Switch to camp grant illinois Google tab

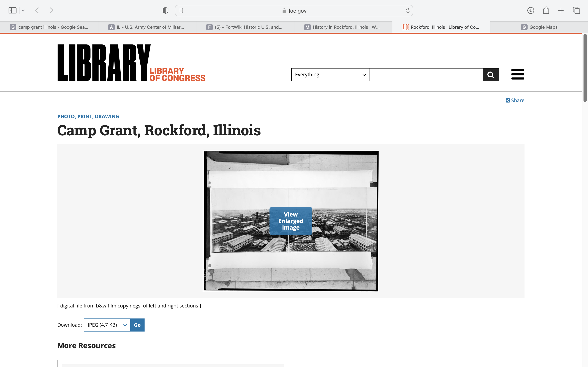(x=49, y=27)
